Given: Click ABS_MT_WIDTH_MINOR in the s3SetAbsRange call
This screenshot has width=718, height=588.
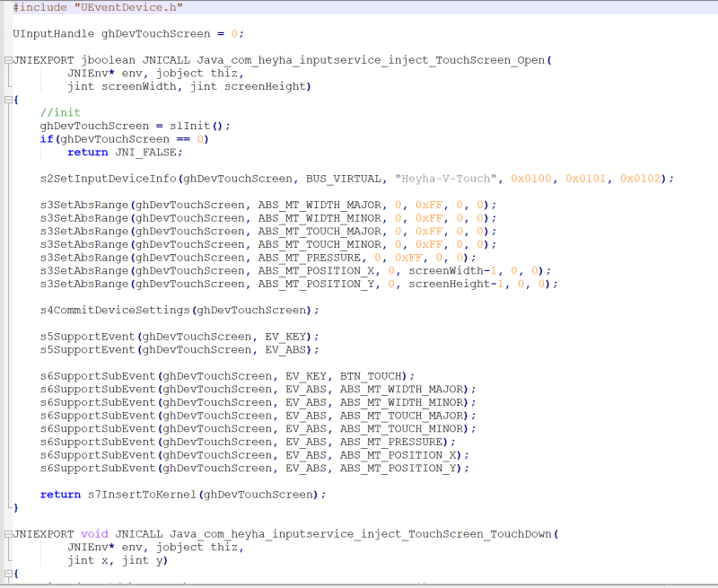Looking at the screenshot, I should point(320,218).
